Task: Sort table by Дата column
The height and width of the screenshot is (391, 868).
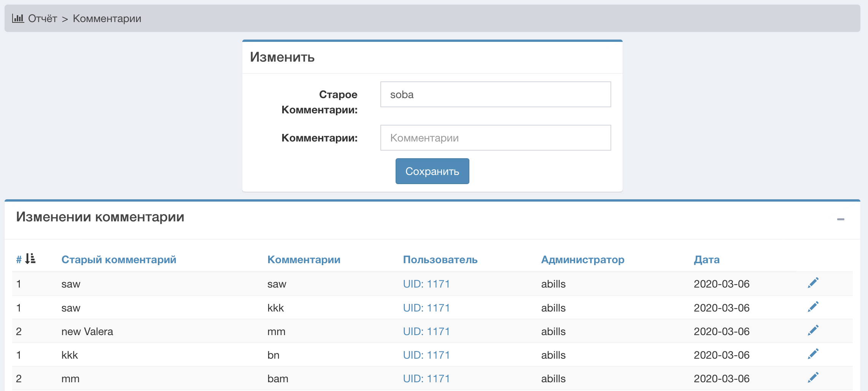Action: click(x=706, y=259)
